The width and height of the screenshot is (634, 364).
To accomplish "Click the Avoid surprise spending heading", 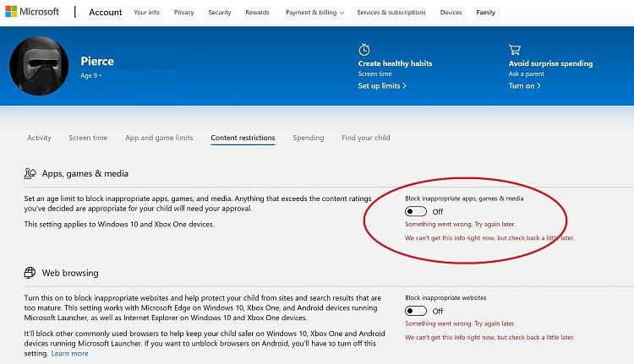I will pyautogui.click(x=550, y=63).
